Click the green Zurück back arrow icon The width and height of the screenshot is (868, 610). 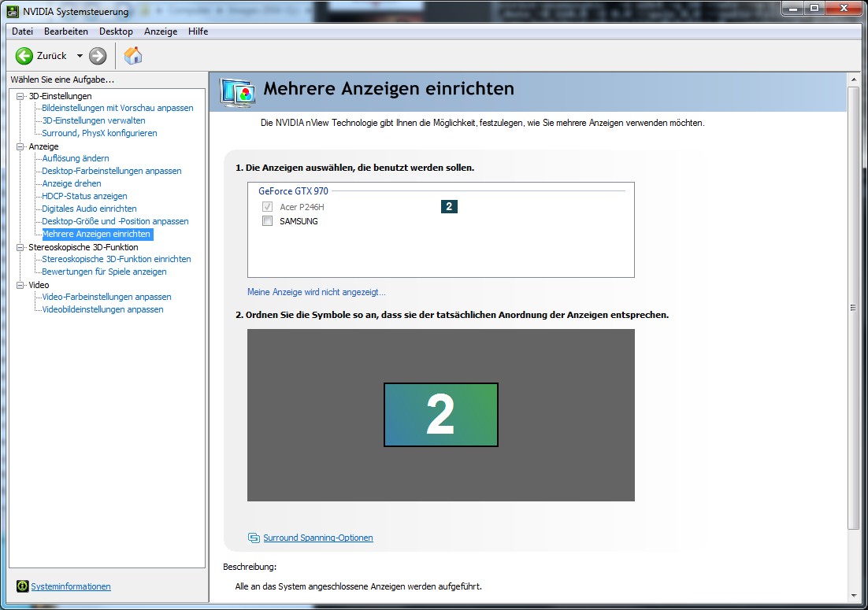coord(24,56)
